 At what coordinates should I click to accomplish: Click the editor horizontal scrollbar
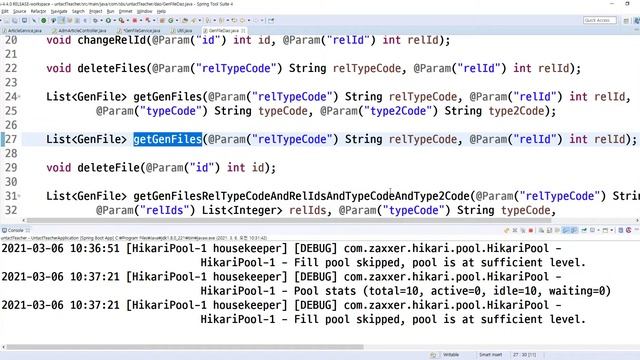[x=289, y=220]
